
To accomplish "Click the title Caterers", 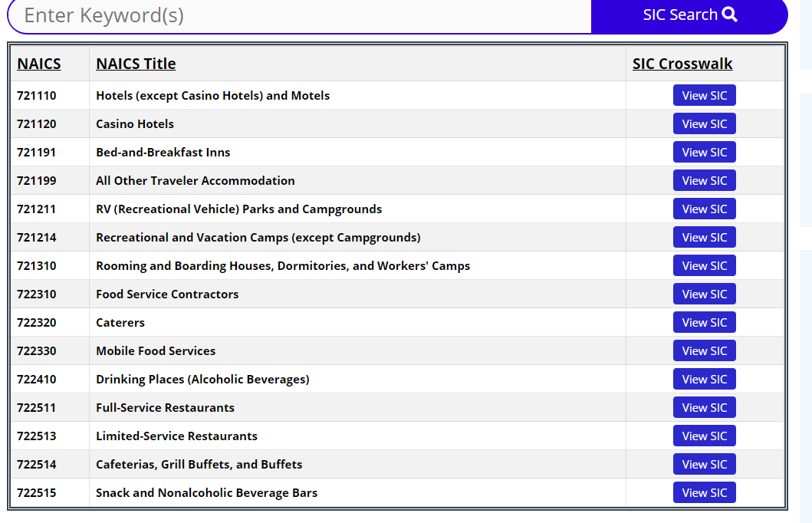I will (x=120, y=323).
